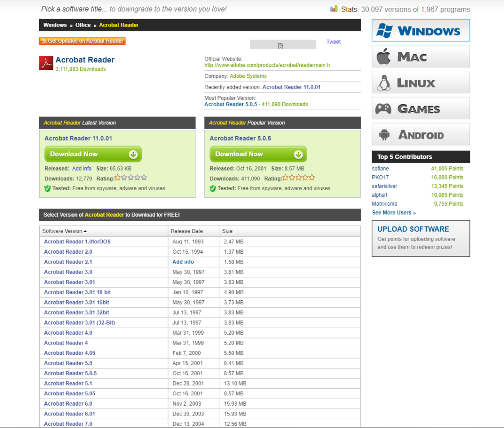Open the Games category
Viewport: 504px width, 428px height.
click(420, 108)
